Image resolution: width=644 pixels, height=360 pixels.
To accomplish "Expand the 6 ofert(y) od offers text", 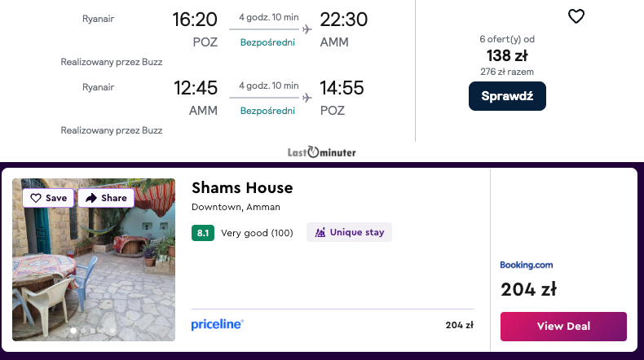I will coord(507,39).
